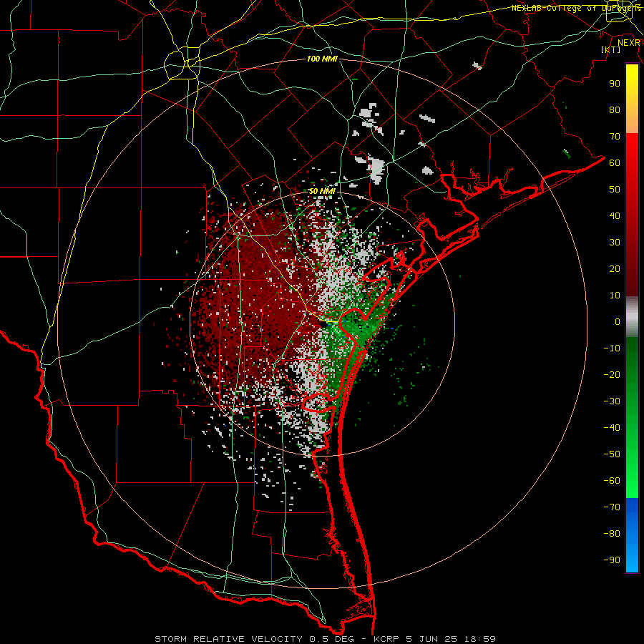Click the -90 value on velocity scale
The width and height of the screenshot is (644, 644).
pos(612,560)
